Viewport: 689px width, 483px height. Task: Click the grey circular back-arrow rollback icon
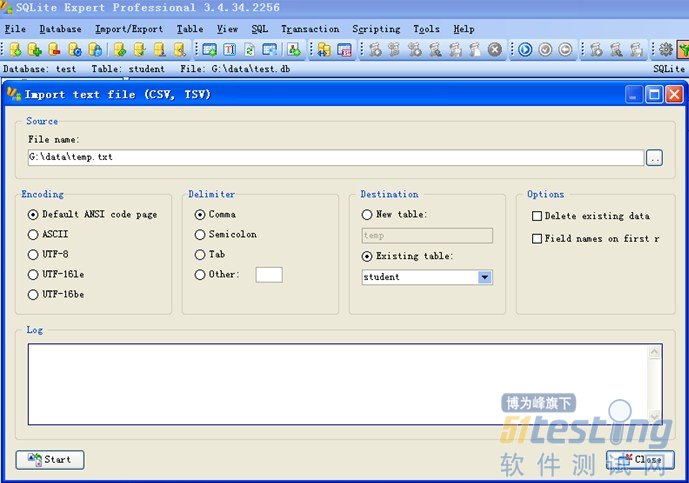566,49
